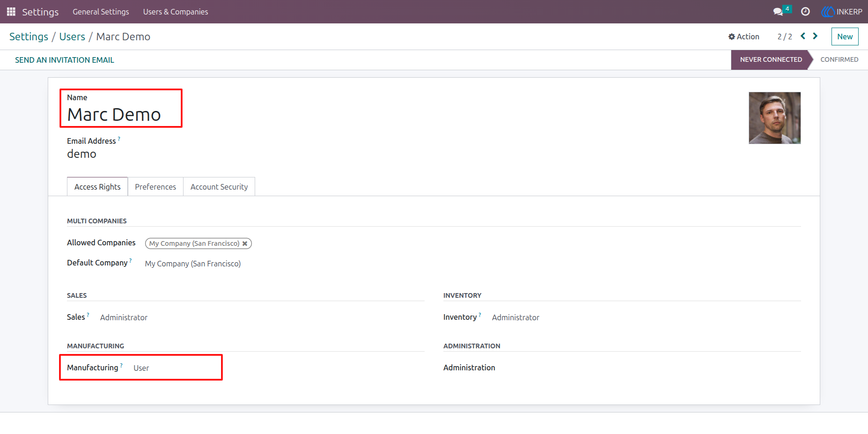Image resolution: width=868 pixels, height=434 pixels.
Task: Click the Settings app title
Action: [x=40, y=12]
